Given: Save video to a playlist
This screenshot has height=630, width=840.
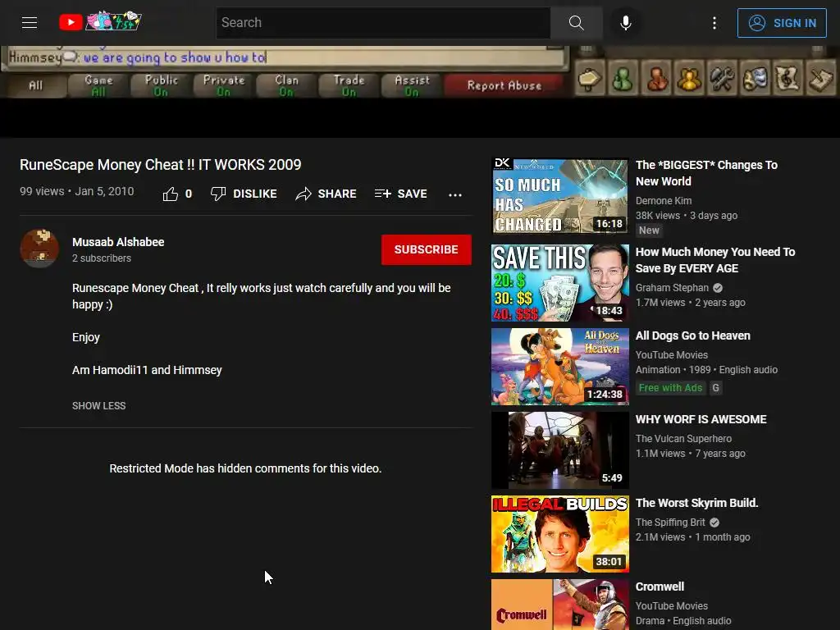Looking at the screenshot, I should click(400, 194).
